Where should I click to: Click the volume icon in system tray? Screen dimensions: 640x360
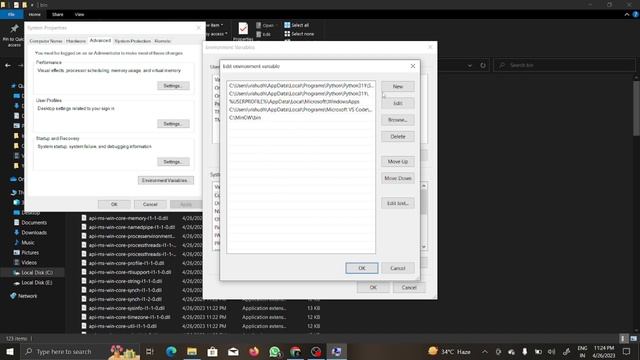[551, 351]
